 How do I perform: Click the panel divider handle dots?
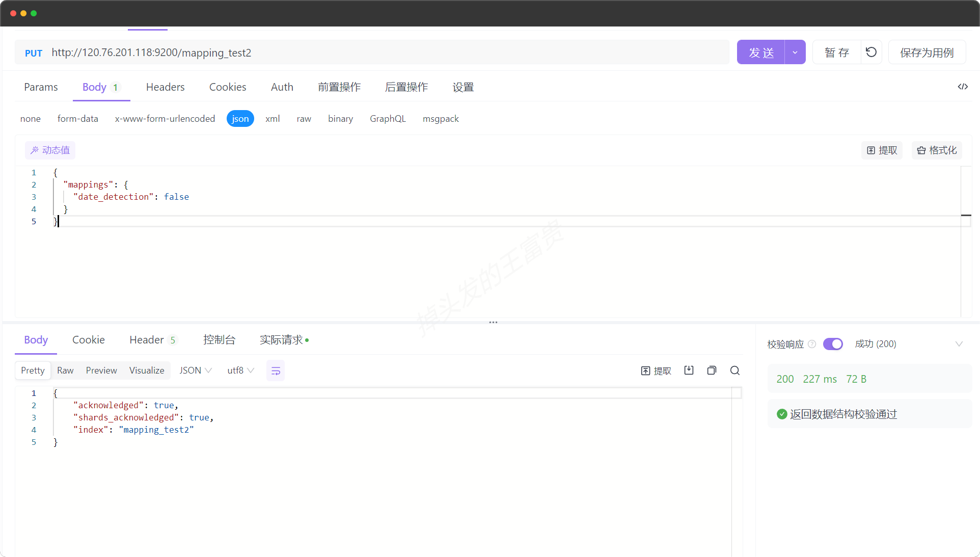coord(493,322)
